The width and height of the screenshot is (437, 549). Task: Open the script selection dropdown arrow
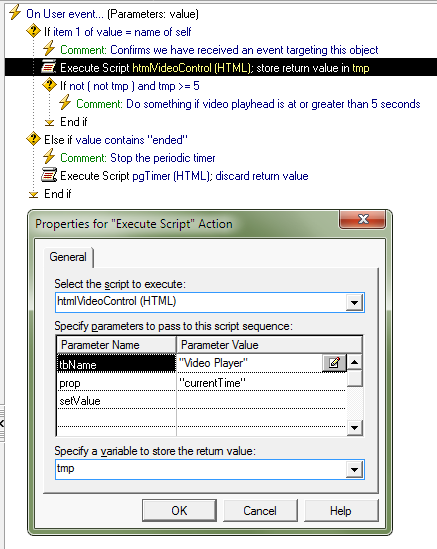(354, 303)
